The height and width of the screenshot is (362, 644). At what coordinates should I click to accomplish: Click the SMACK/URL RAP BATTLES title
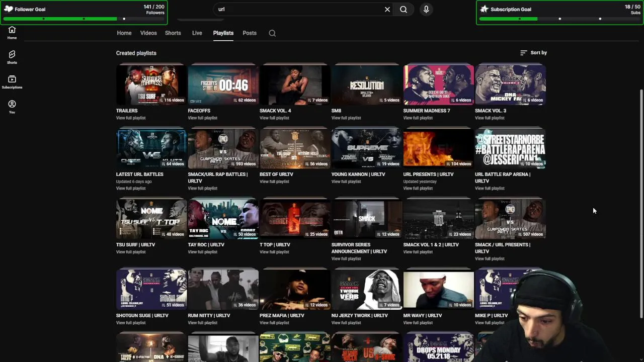(218, 177)
